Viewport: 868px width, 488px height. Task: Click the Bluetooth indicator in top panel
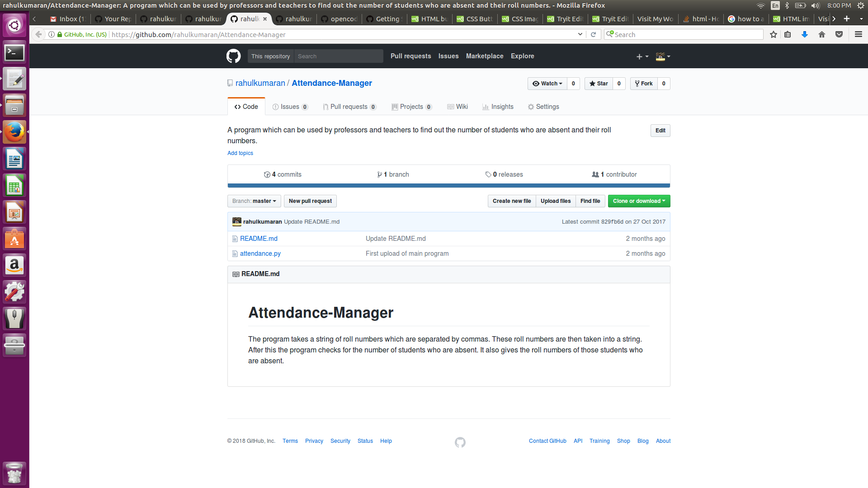787,5
